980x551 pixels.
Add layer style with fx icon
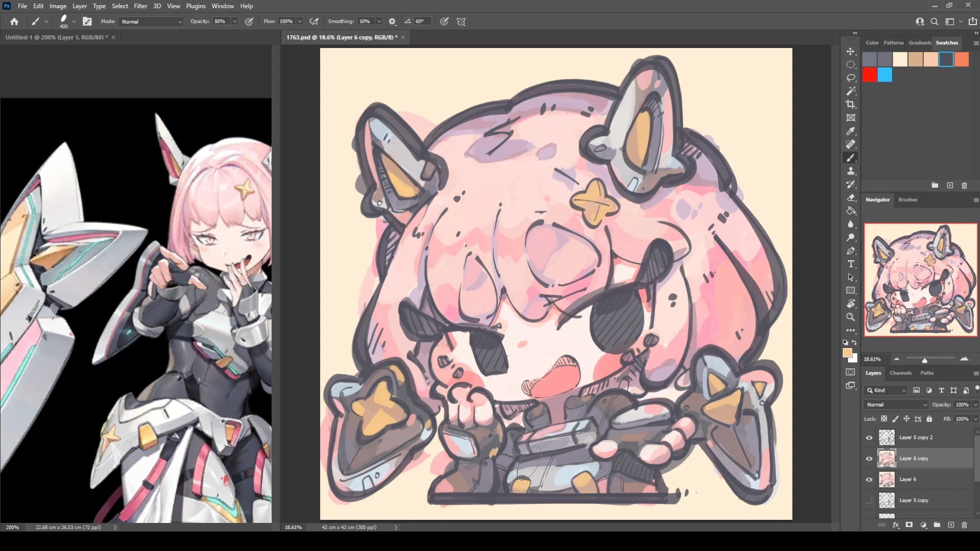[895, 525]
